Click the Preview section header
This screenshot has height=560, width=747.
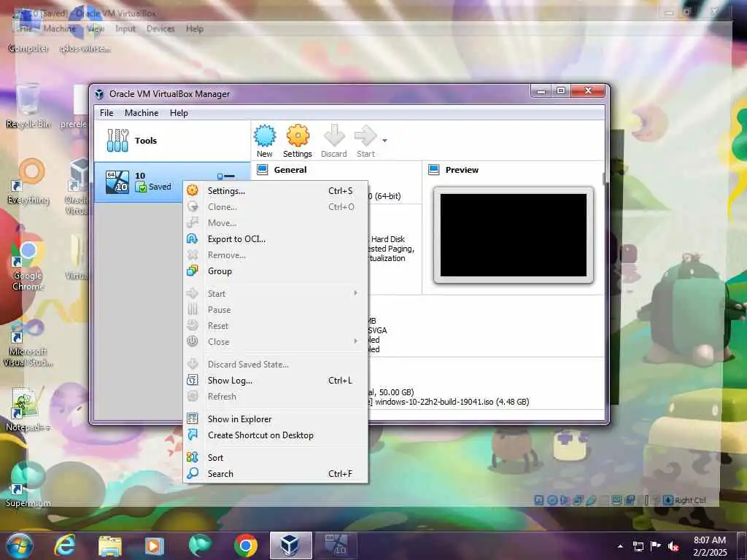462,170
